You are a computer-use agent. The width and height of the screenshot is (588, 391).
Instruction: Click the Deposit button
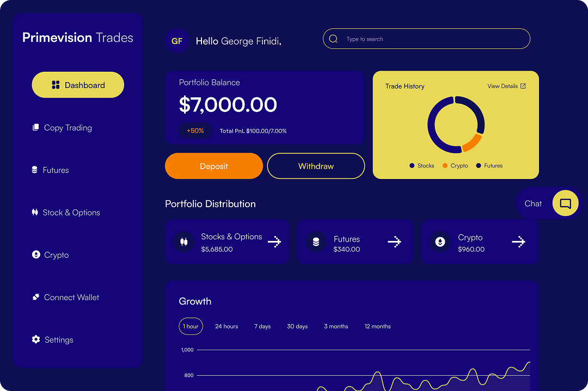tap(213, 166)
